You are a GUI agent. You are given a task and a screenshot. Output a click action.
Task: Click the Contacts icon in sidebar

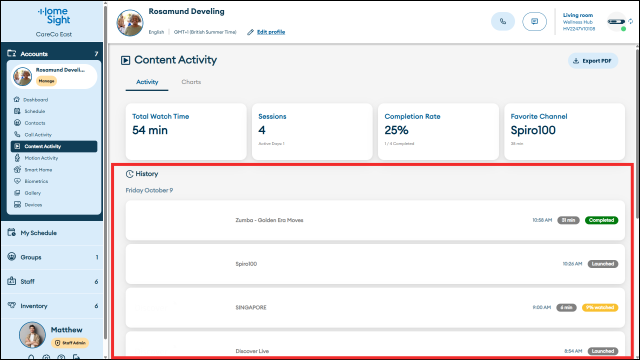(x=17, y=122)
